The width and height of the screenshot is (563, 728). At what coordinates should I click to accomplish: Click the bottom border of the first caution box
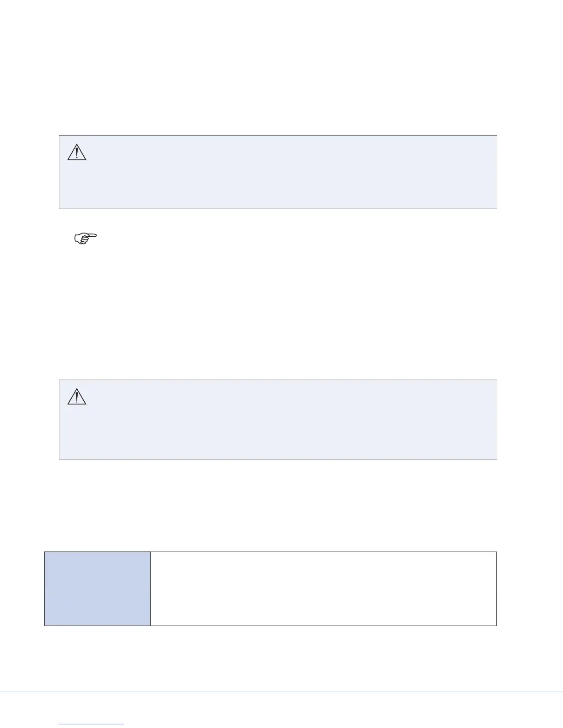(278, 209)
